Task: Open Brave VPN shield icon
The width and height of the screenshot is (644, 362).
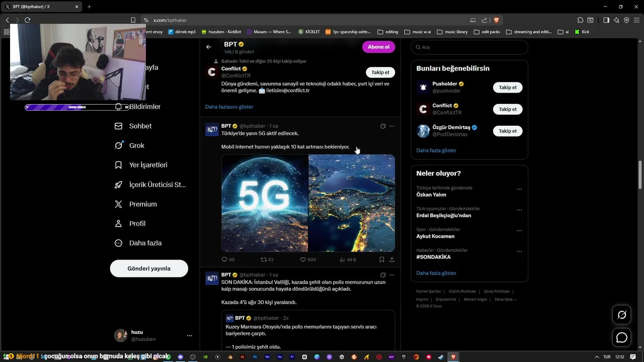Action: [x=626, y=20]
